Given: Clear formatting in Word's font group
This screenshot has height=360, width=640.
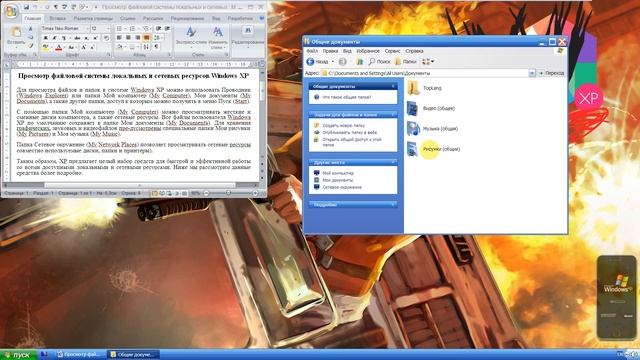Looking at the screenshot, I should [106, 38].
